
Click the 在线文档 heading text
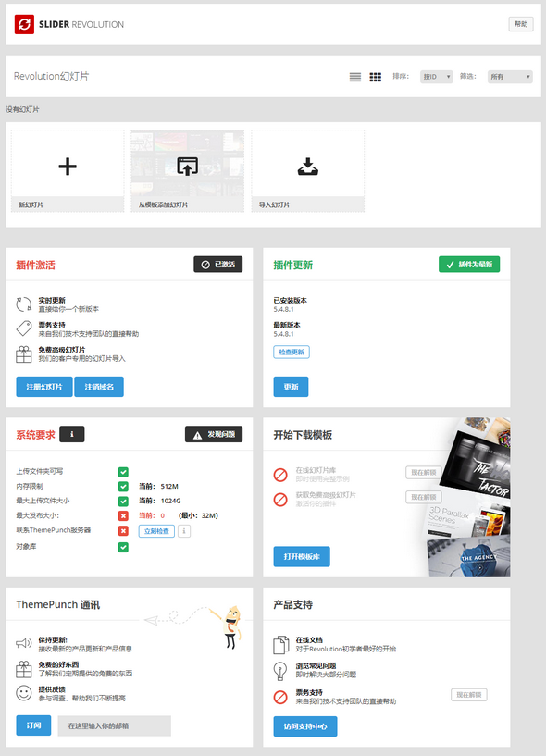point(309,639)
